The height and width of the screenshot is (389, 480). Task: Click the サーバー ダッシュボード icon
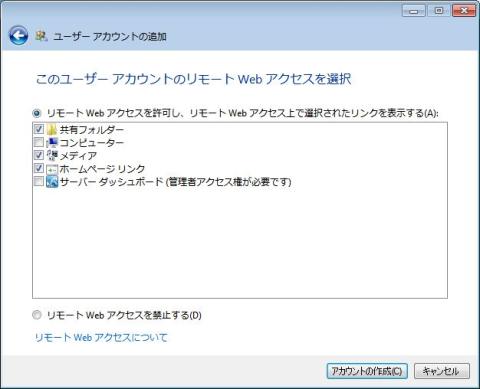(52, 181)
